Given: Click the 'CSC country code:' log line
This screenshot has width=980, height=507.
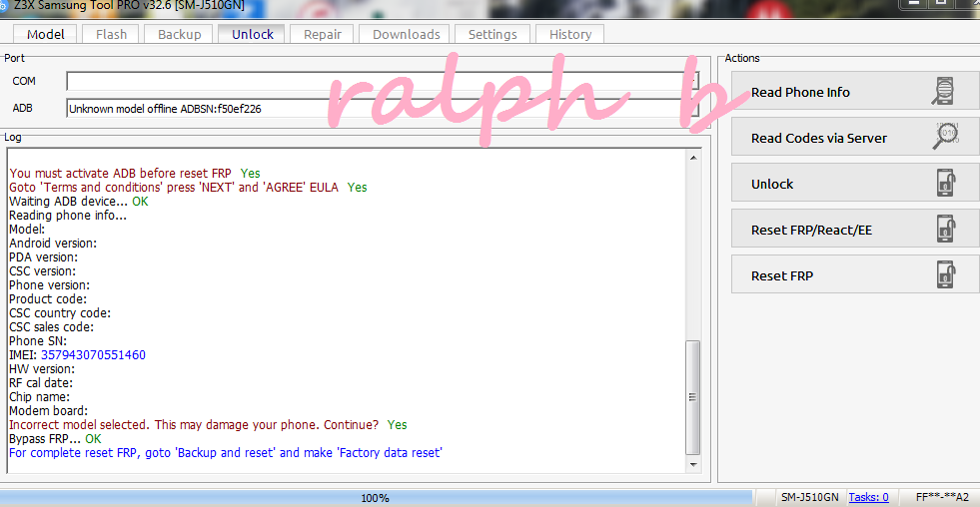Looking at the screenshot, I should (60, 313).
